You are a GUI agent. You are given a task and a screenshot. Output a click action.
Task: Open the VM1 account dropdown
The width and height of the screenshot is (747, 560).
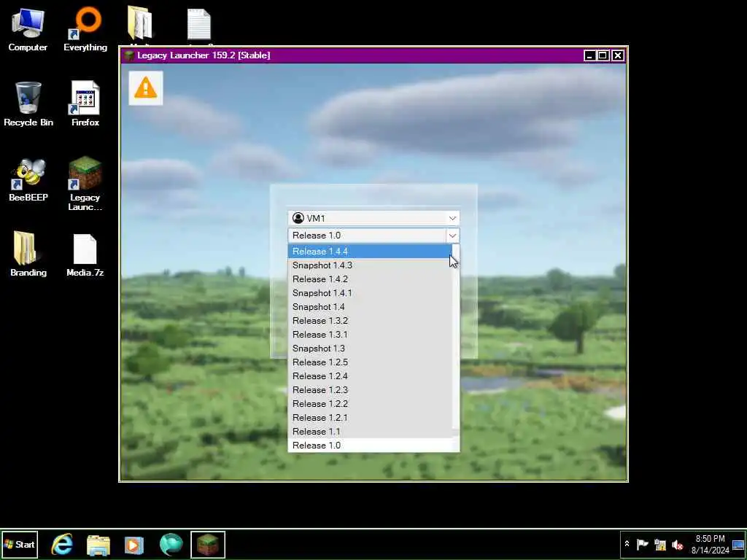(x=373, y=218)
